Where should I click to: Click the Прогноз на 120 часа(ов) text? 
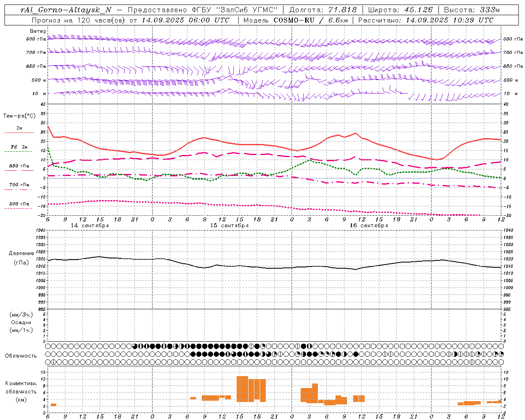point(79,20)
